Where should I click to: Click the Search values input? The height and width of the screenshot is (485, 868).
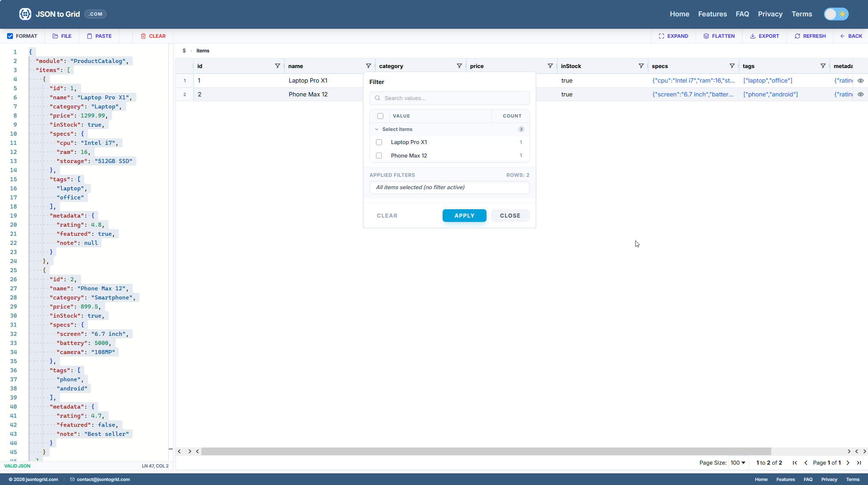[x=449, y=98]
